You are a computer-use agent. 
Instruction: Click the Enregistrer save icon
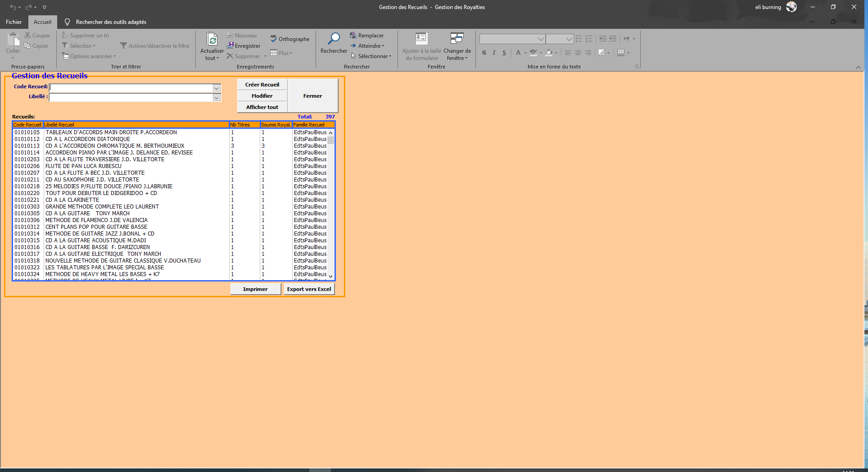230,45
